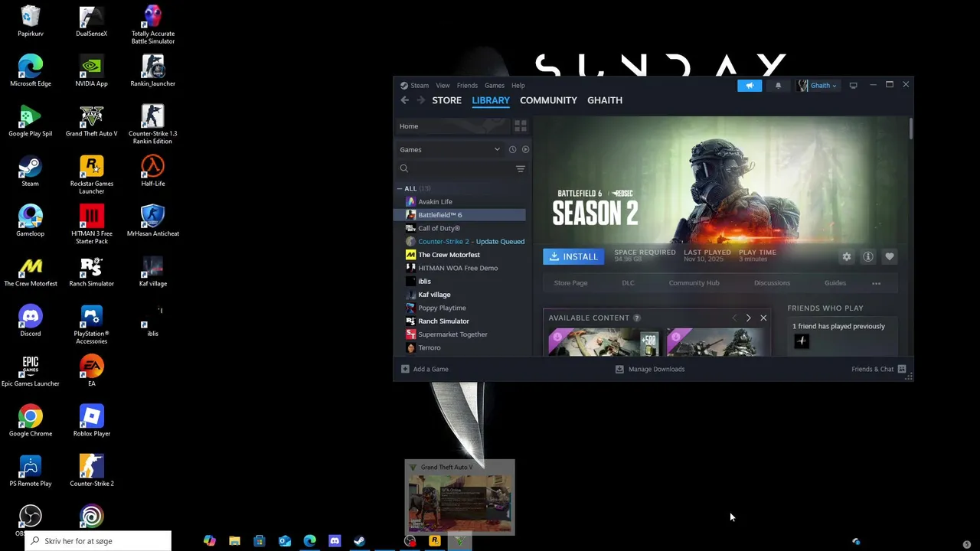
Task: Open the library advanced filters icon
Action: point(520,168)
